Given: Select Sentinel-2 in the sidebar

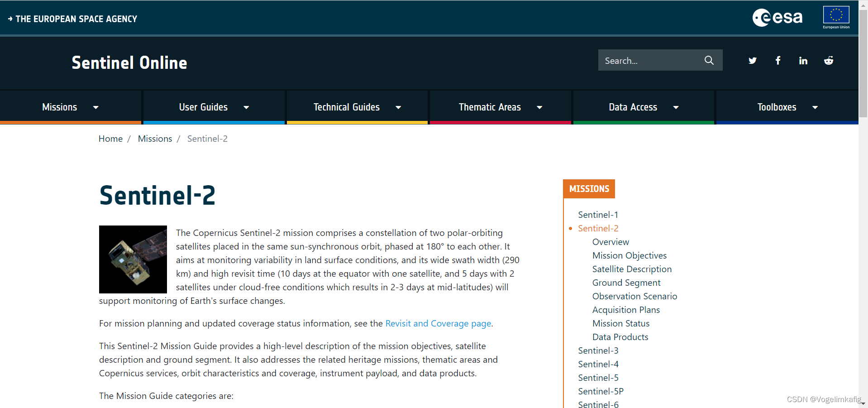Looking at the screenshot, I should 598,228.
